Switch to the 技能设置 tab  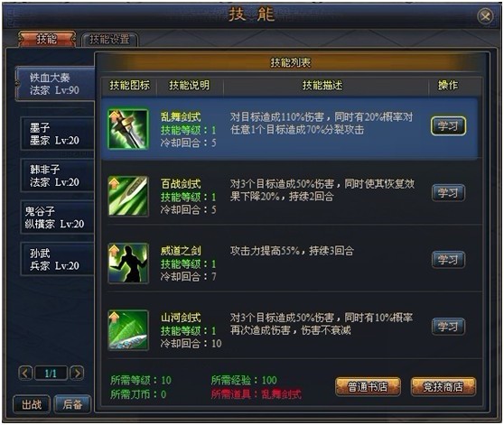coord(109,40)
